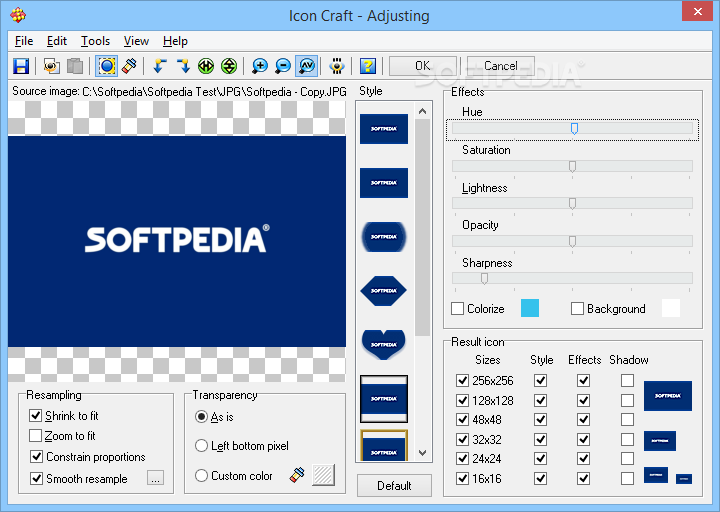Select the plain rectangle style thumbnail at top

point(384,129)
